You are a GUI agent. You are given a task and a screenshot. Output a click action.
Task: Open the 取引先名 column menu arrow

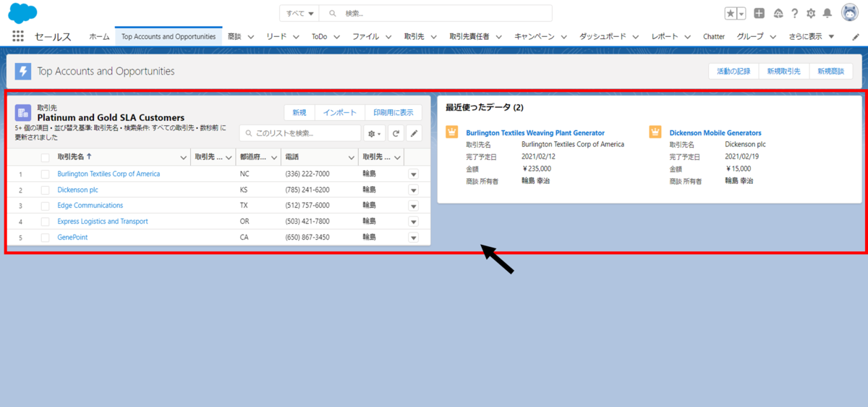pyautogui.click(x=183, y=157)
